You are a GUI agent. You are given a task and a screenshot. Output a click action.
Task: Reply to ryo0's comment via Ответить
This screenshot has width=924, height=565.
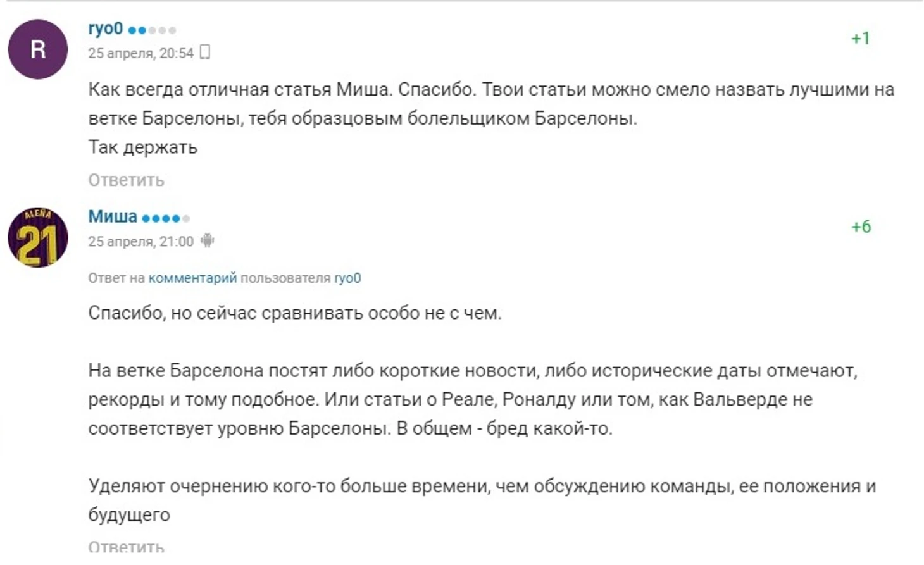[126, 180]
